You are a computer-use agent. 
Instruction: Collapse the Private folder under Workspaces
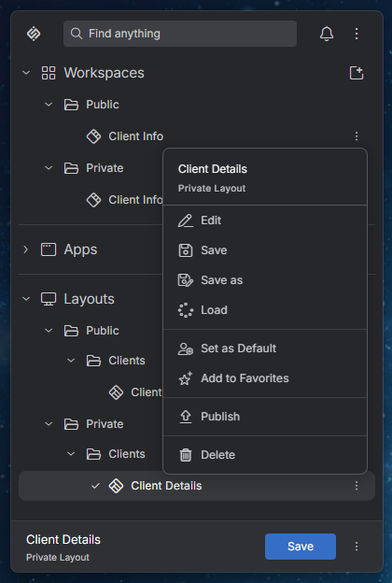(49, 168)
